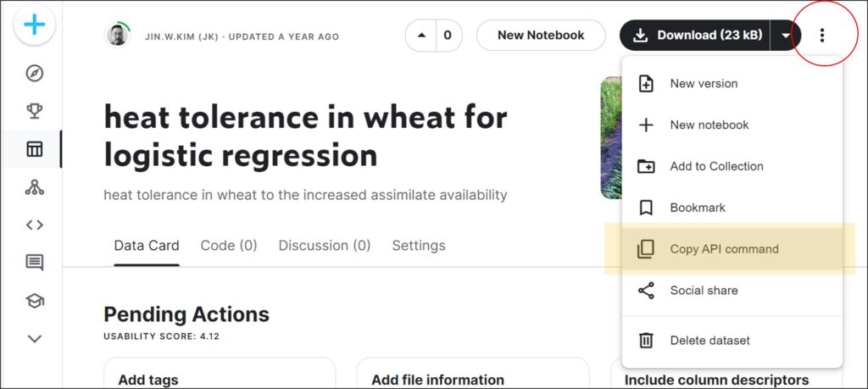
Task: Open the three-dot more options menu
Action: 821,36
